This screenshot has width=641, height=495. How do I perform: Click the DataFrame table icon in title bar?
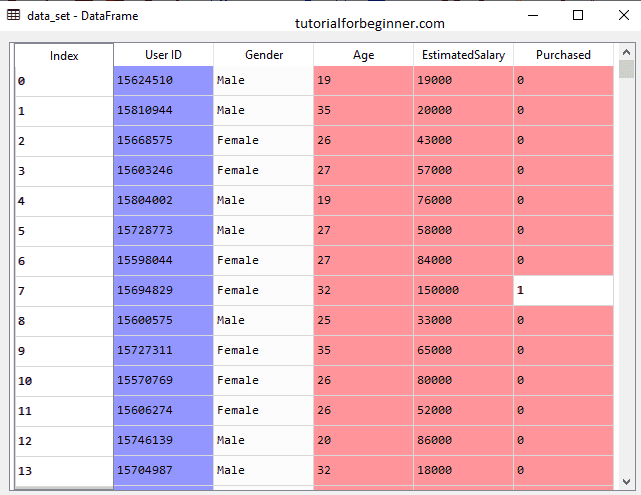(13, 16)
